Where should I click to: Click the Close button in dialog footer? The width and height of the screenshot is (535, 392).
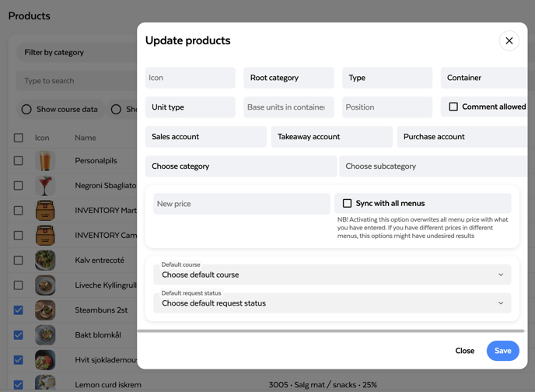465,351
